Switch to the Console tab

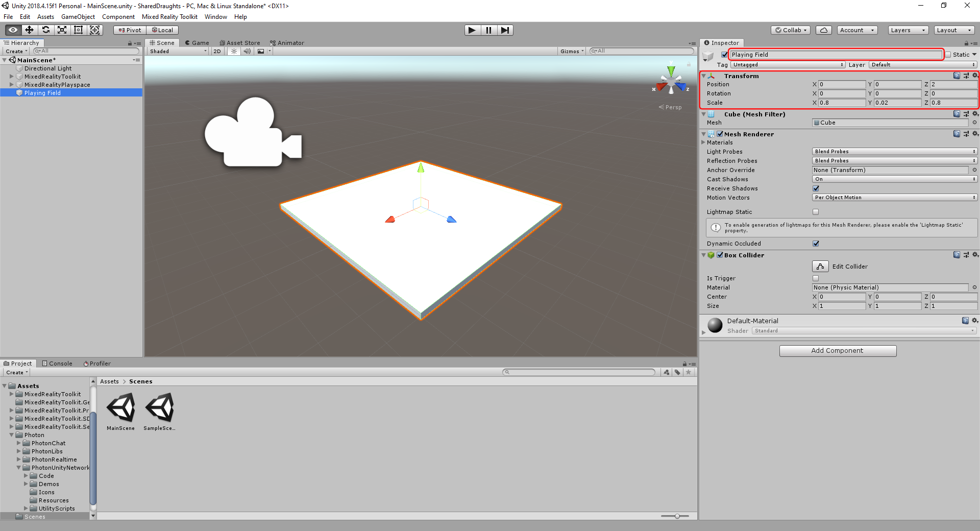click(x=57, y=364)
